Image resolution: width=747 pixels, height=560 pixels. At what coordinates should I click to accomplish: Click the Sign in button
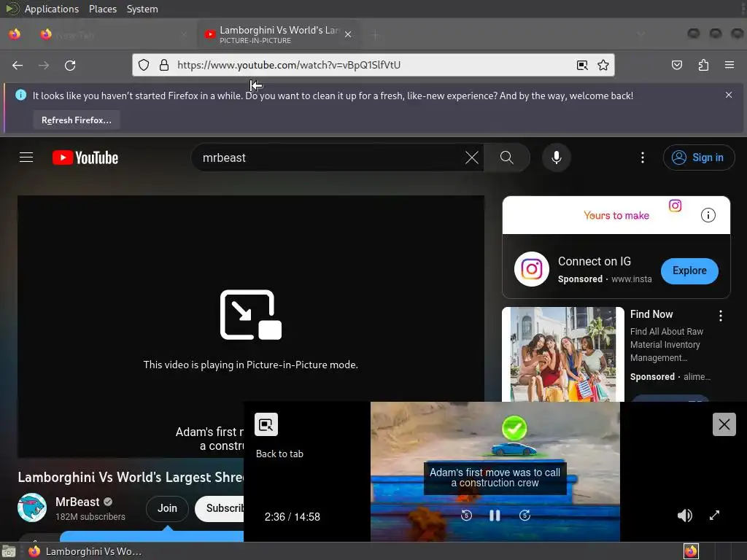click(699, 157)
